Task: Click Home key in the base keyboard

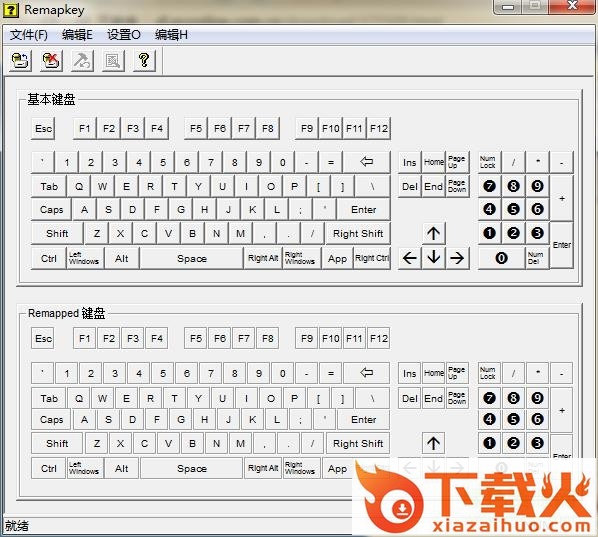Action: [434, 162]
